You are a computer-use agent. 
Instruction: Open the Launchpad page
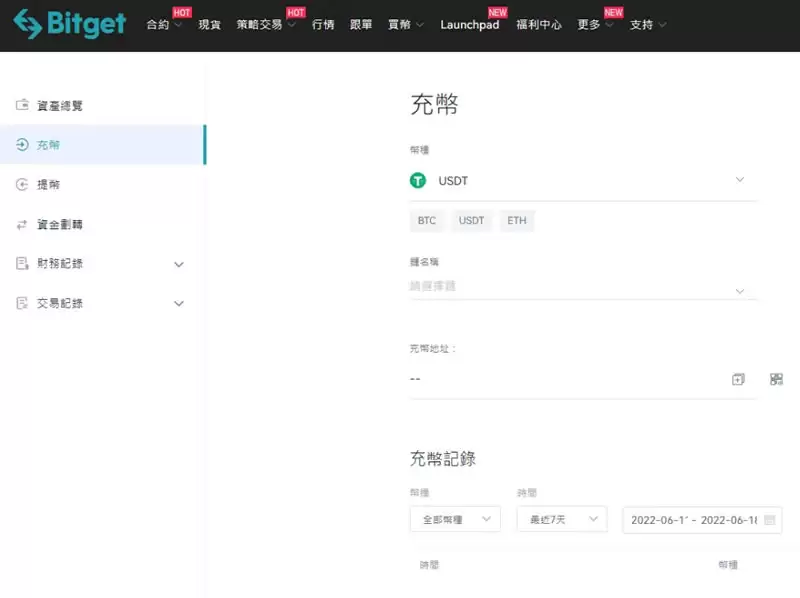(x=470, y=25)
